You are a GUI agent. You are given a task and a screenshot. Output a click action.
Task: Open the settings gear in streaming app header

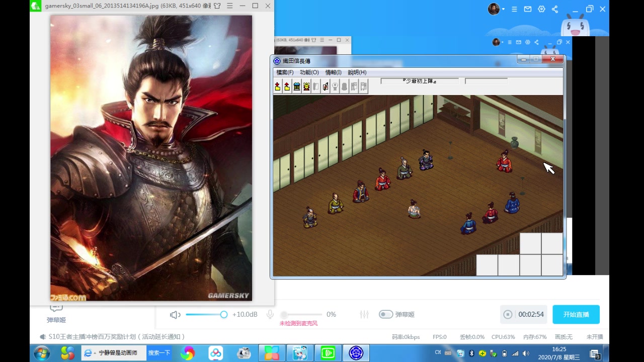[541, 9]
